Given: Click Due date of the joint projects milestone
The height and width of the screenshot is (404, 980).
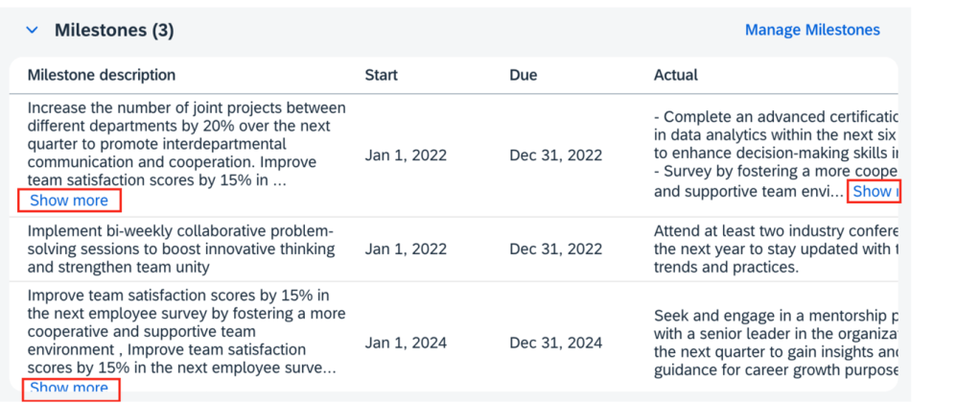Looking at the screenshot, I should tap(556, 155).
